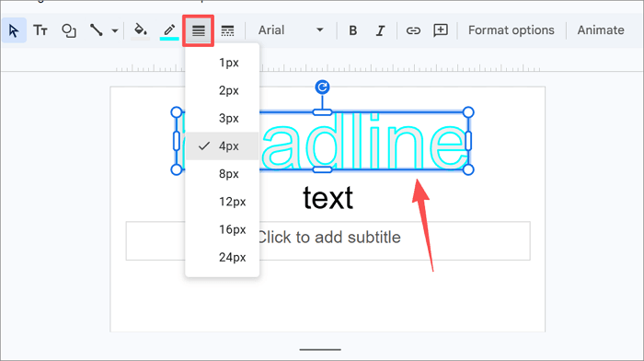
Task: Select the arrow cursor tool
Action: coord(14,30)
